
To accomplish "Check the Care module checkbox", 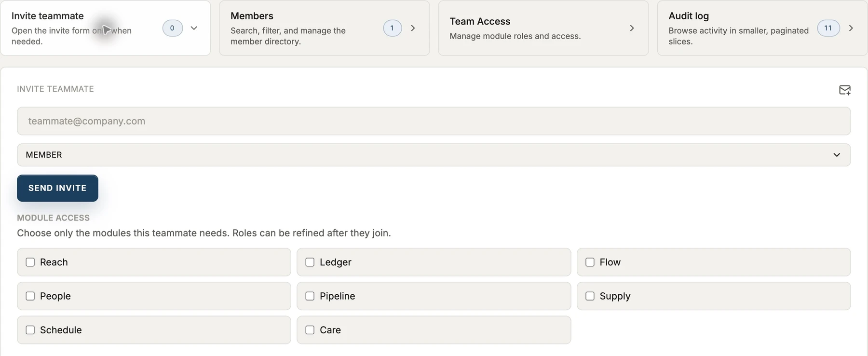I will click(x=310, y=330).
